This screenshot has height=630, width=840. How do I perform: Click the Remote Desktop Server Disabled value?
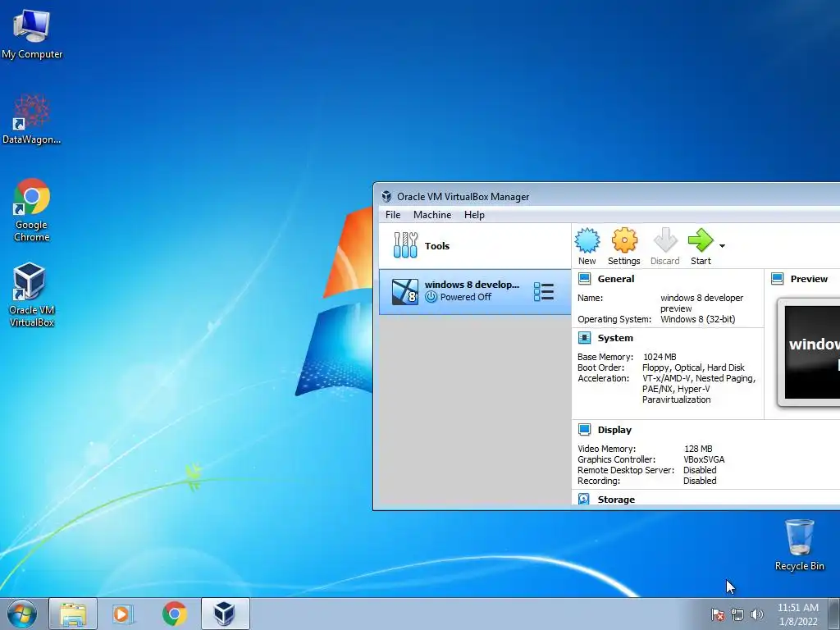coord(700,470)
